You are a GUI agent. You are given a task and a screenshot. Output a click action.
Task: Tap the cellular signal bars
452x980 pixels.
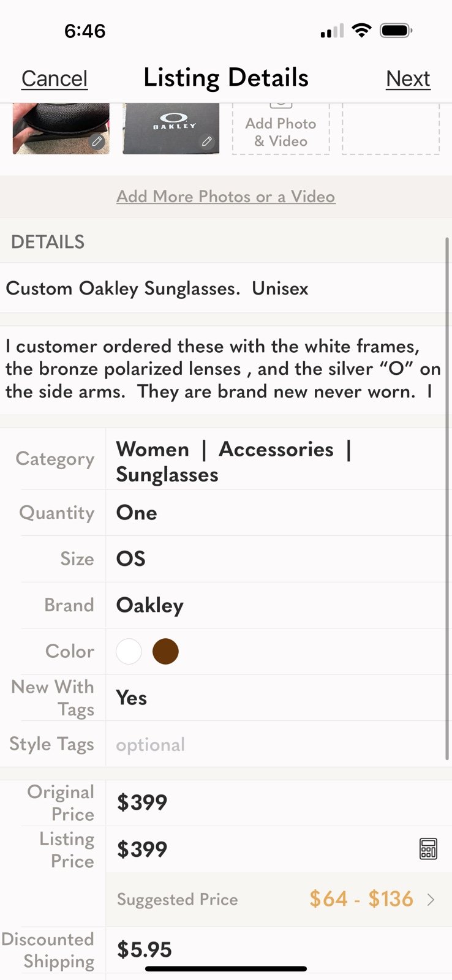332,31
